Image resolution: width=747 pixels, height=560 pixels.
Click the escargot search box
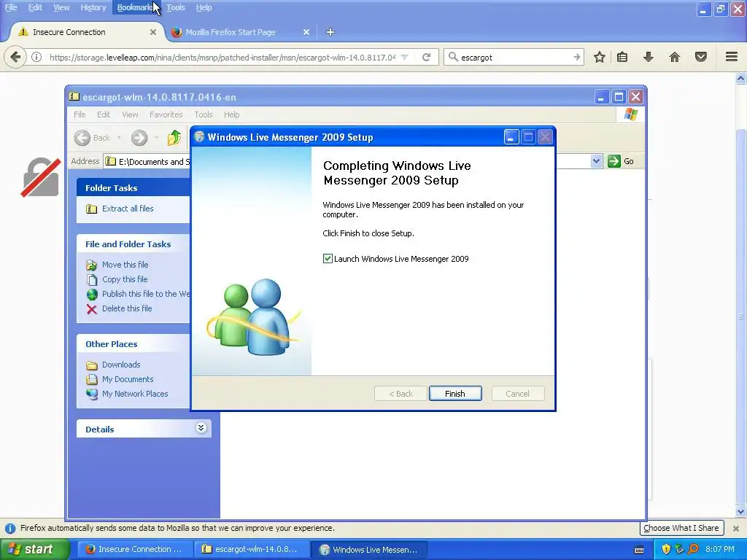(514, 57)
